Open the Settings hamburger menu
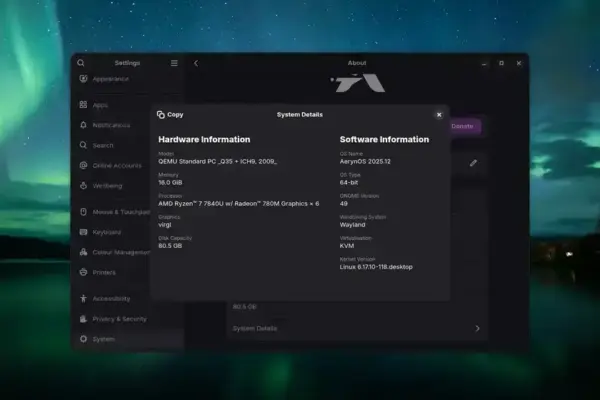 [x=174, y=63]
